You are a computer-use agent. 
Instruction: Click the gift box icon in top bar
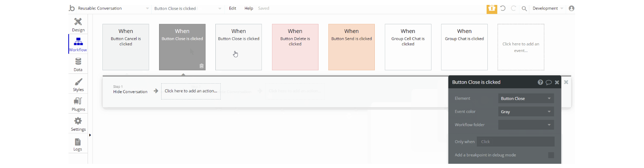click(x=492, y=8)
